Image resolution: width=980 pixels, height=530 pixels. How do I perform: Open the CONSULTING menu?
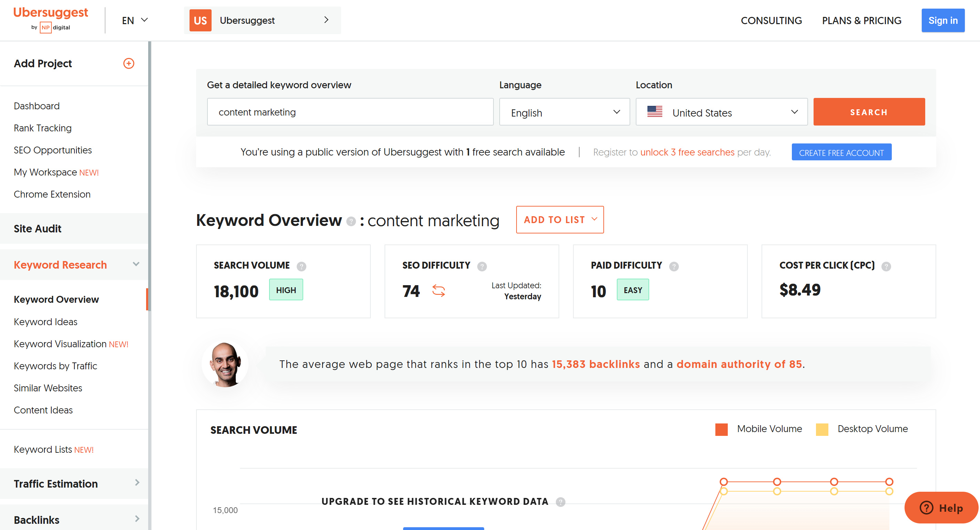click(771, 20)
